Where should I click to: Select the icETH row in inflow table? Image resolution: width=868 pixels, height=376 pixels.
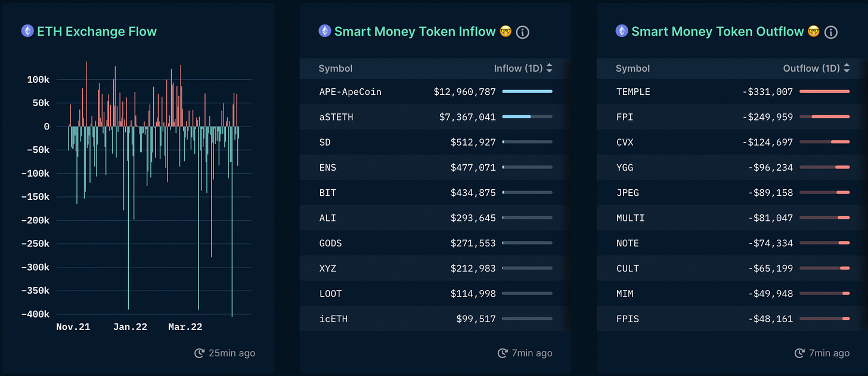(x=435, y=319)
